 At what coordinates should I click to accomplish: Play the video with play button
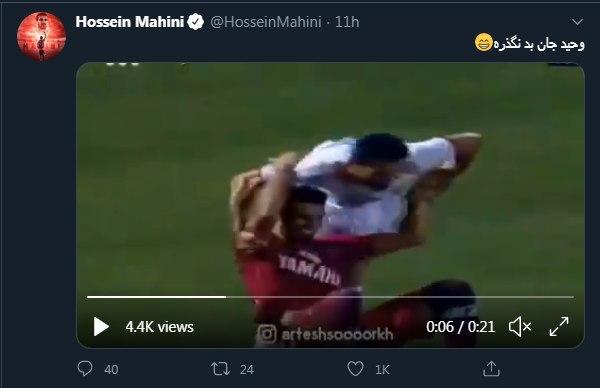click(101, 327)
